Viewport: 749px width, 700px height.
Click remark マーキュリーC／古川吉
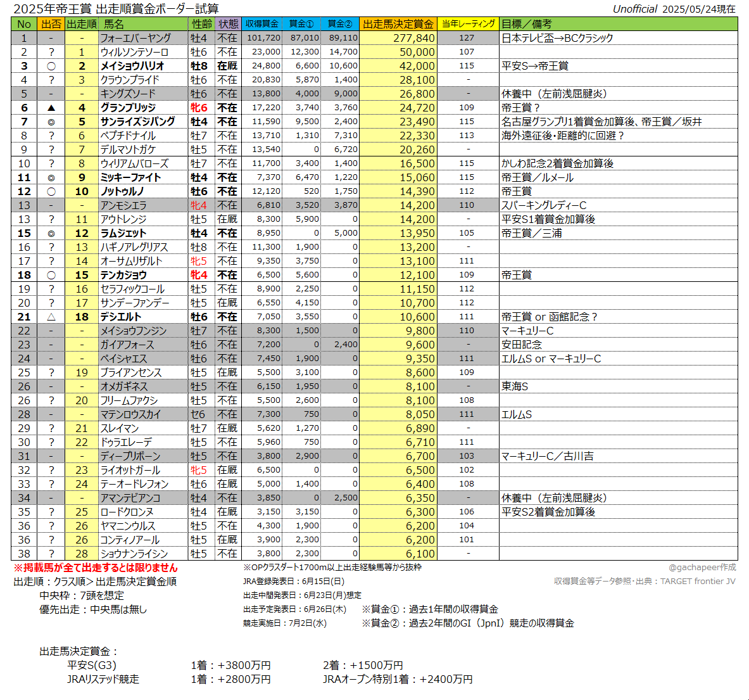point(548,456)
